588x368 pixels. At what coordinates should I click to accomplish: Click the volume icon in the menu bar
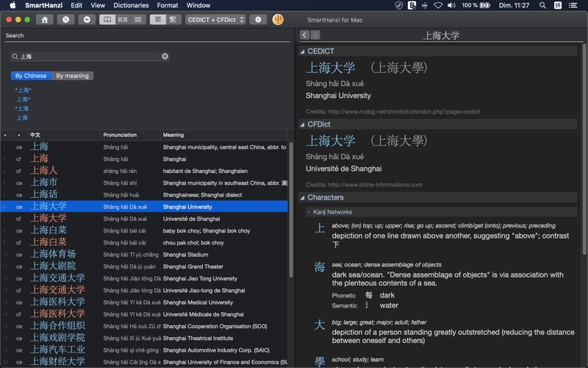click(x=451, y=5)
